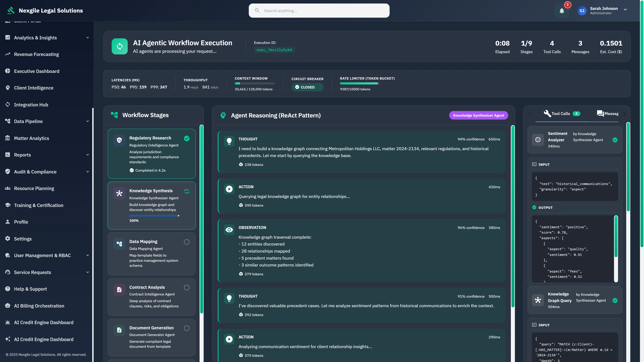This screenshot has height=362, width=644.
Task: Collapse the Reports menu
Action: 87,155
